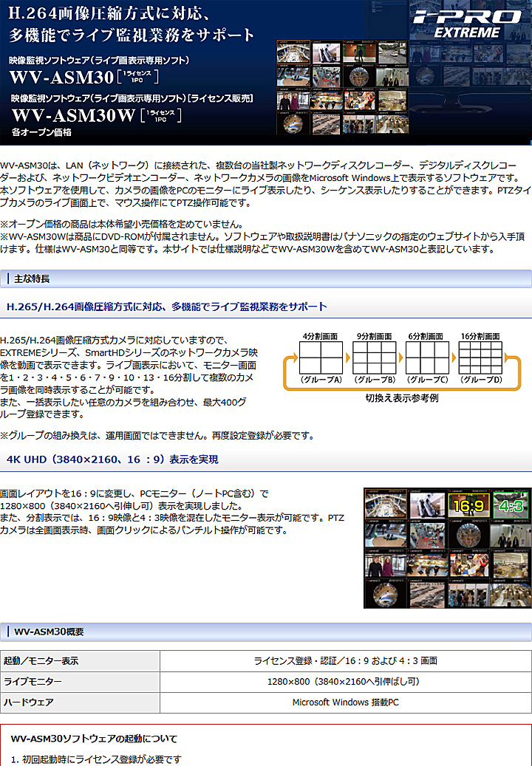
Task: Click the ハードウェア table row header
Action: [80, 702]
